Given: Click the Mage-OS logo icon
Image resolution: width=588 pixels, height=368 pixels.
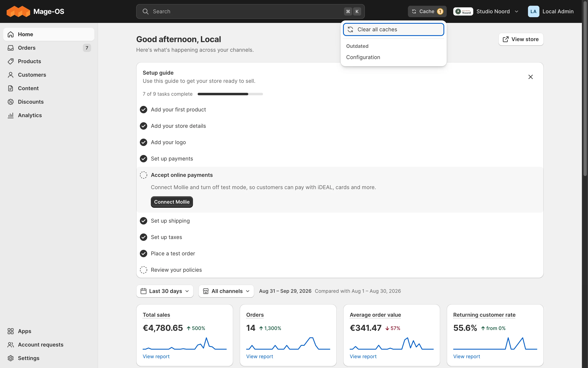Looking at the screenshot, I should pyautogui.click(x=18, y=11).
